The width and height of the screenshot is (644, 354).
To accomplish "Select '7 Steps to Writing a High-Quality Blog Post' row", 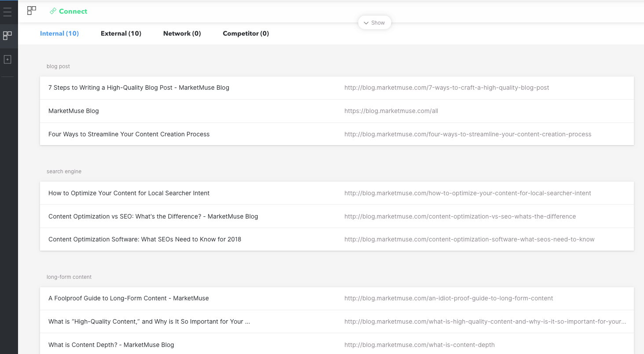I will 337,88.
